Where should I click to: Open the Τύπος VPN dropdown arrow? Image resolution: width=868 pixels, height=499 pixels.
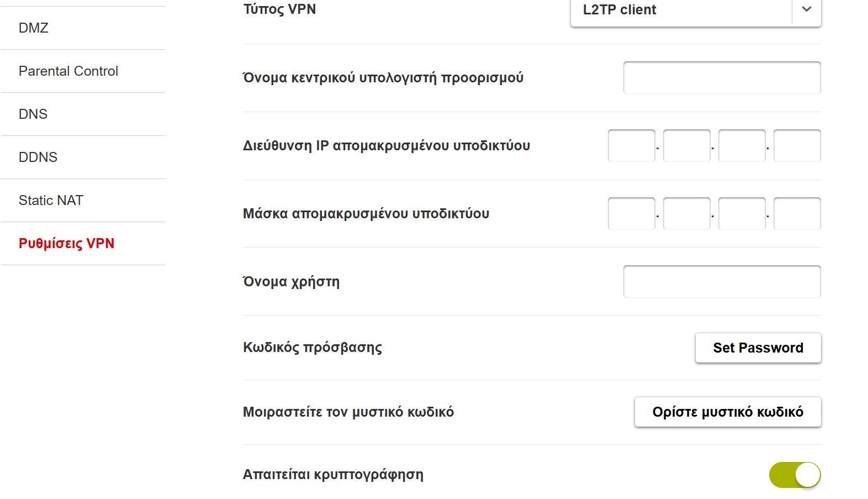[807, 9]
